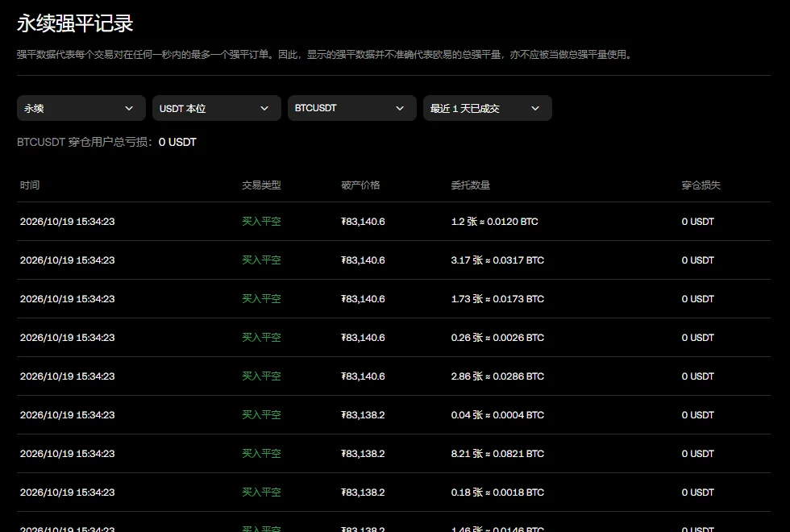Screen dimensions: 790x532
Task: Select the quantity 2.86 张 ≈ 0.0286 BTC
Action: pyautogui.click(x=498, y=376)
